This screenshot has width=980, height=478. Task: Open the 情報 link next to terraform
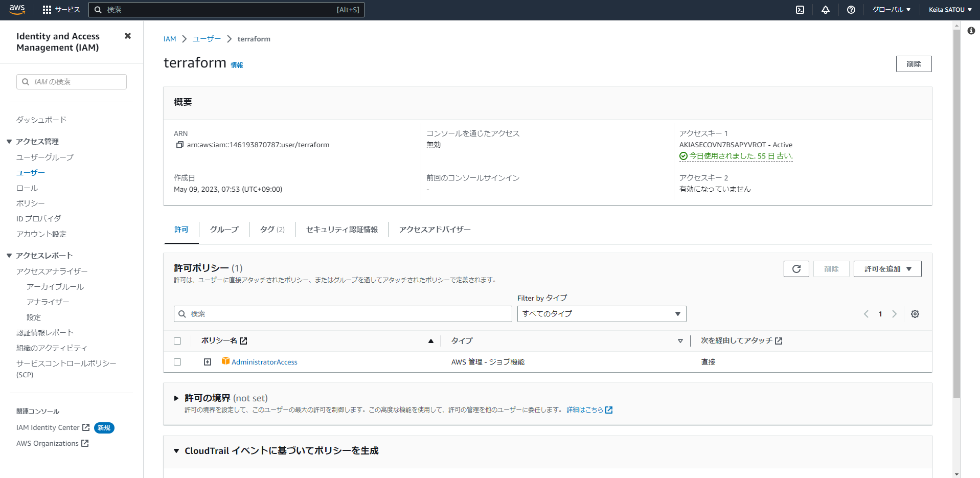coord(237,65)
